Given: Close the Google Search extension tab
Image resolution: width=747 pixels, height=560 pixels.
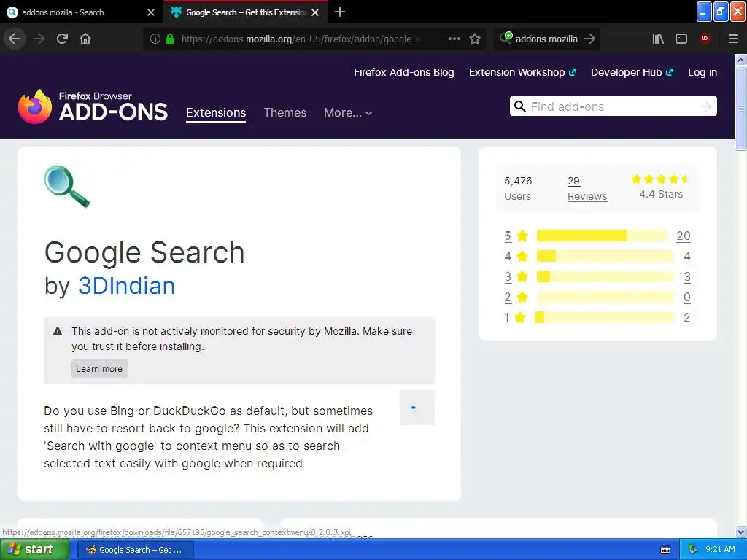Looking at the screenshot, I should pyautogui.click(x=315, y=12).
